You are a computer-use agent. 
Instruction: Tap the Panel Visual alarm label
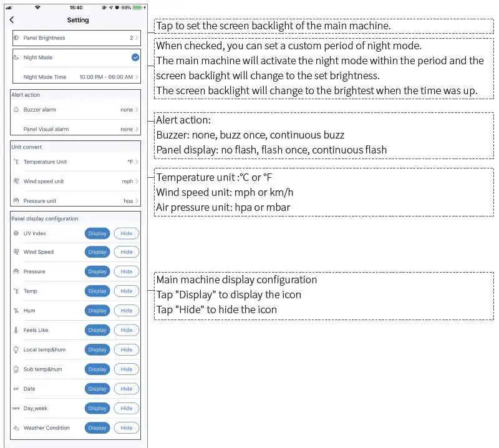click(46, 129)
